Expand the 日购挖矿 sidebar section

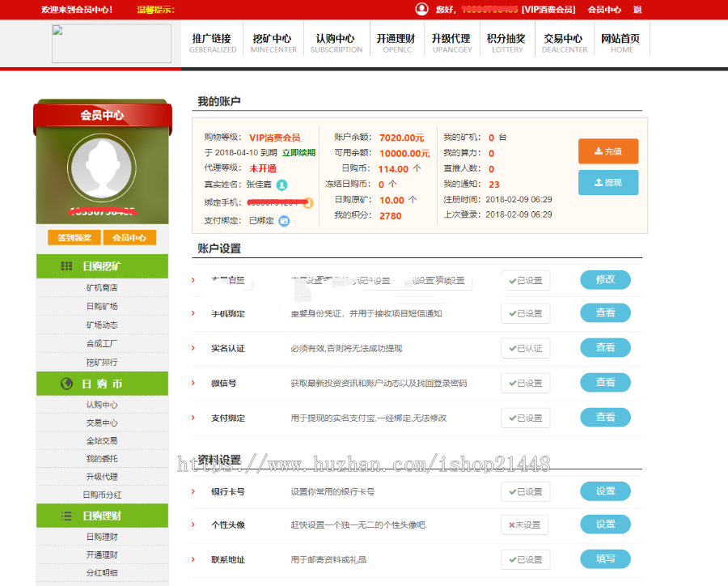pos(103,266)
